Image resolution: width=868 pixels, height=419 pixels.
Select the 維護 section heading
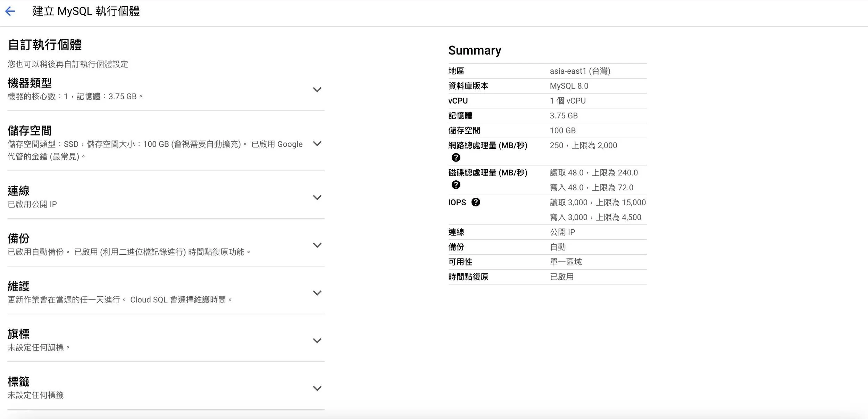[18, 286]
